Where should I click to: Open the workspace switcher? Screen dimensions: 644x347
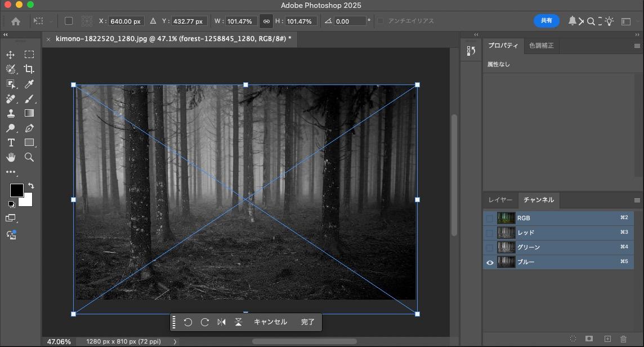626,21
